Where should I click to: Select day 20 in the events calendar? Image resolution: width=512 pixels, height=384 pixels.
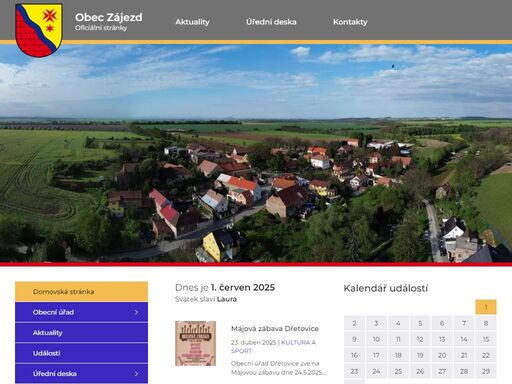point(442,355)
